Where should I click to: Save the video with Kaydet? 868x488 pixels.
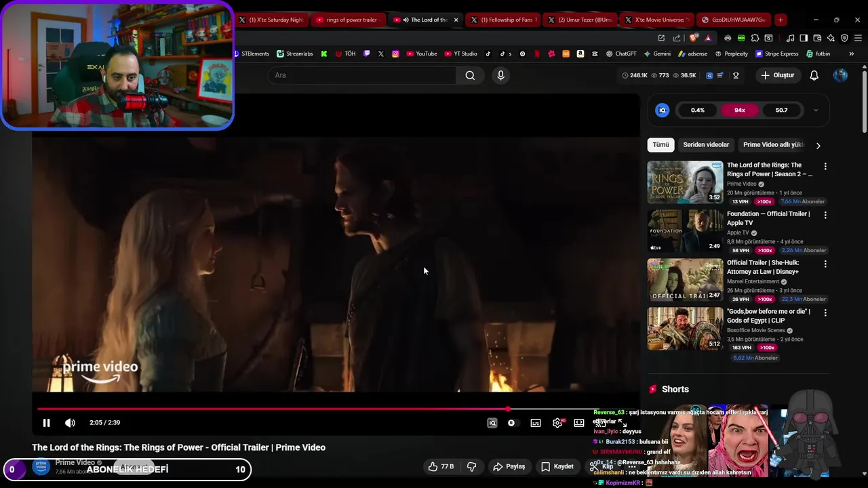(x=557, y=466)
